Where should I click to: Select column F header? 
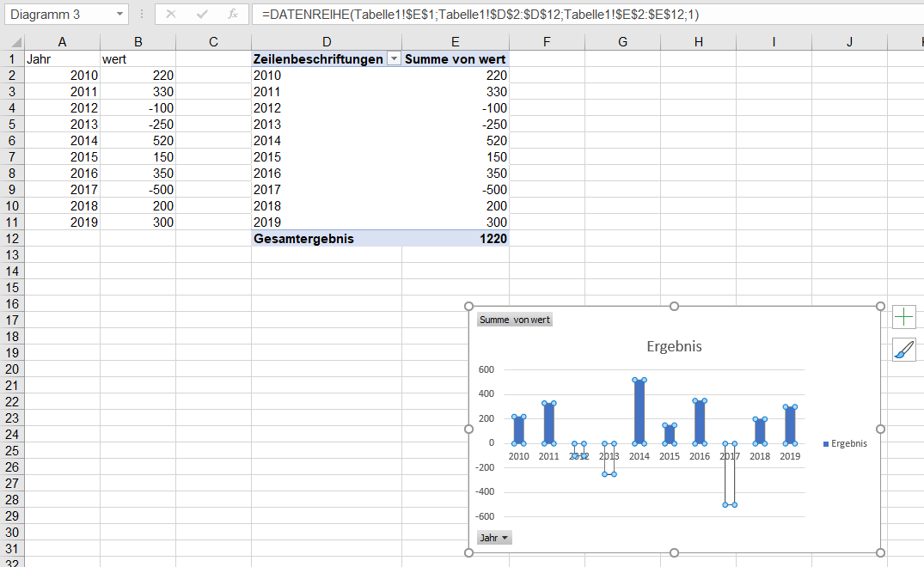547,42
